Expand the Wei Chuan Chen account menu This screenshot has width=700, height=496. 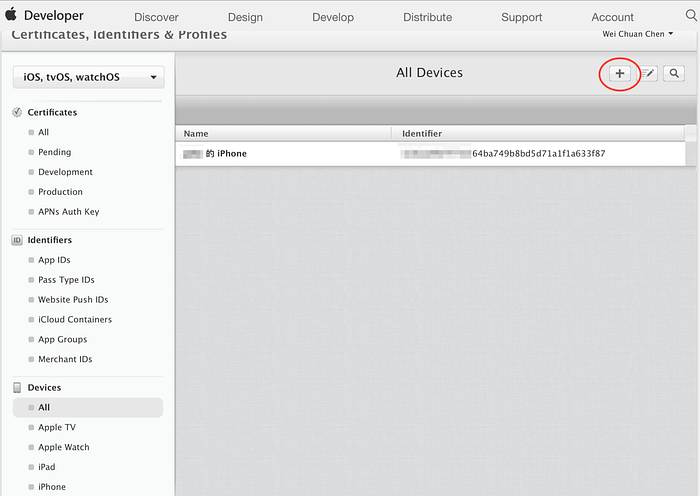pos(638,34)
